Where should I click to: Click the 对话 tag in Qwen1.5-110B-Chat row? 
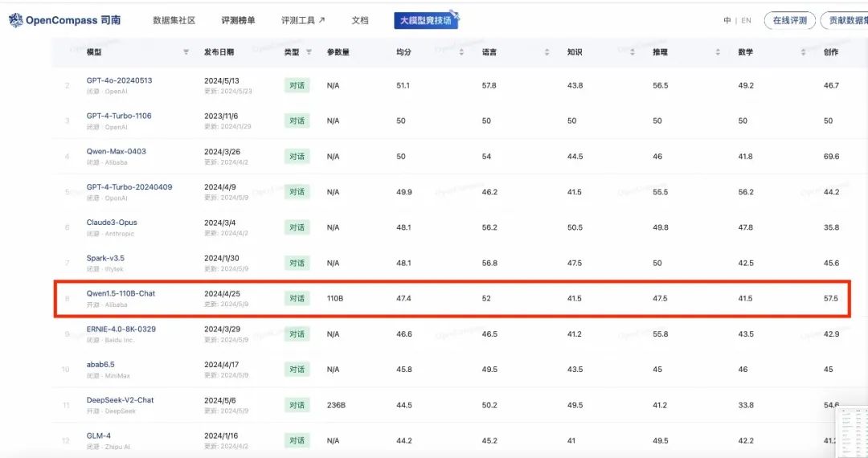[297, 299]
